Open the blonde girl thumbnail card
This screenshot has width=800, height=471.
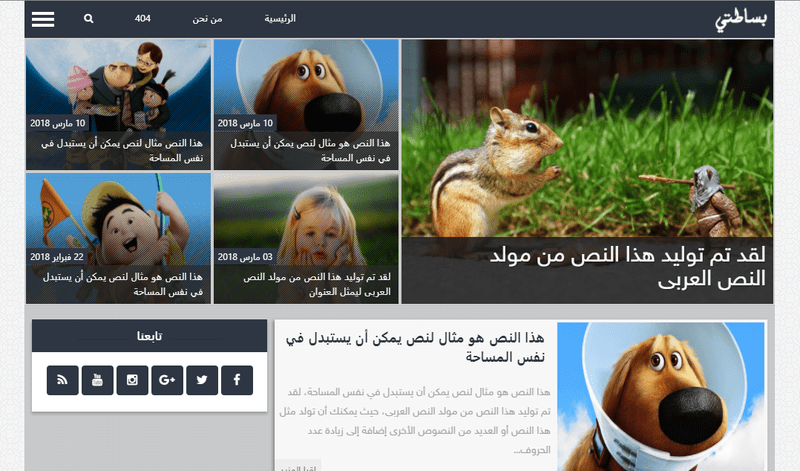306,238
